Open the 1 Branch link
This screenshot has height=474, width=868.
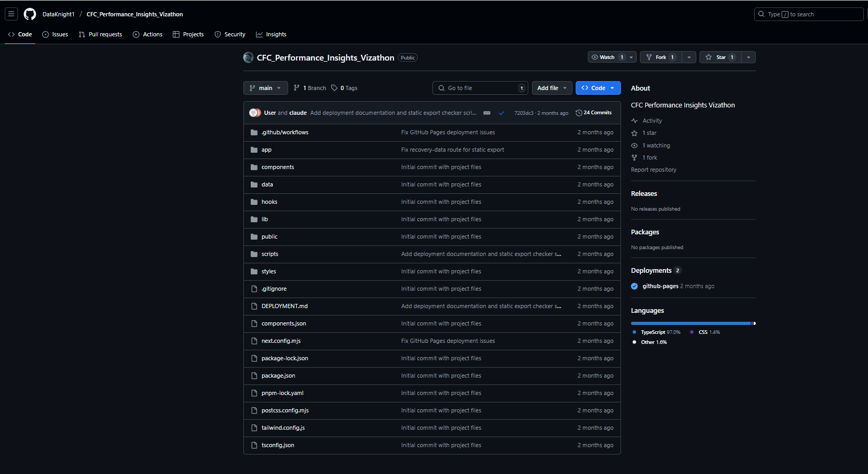310,88
